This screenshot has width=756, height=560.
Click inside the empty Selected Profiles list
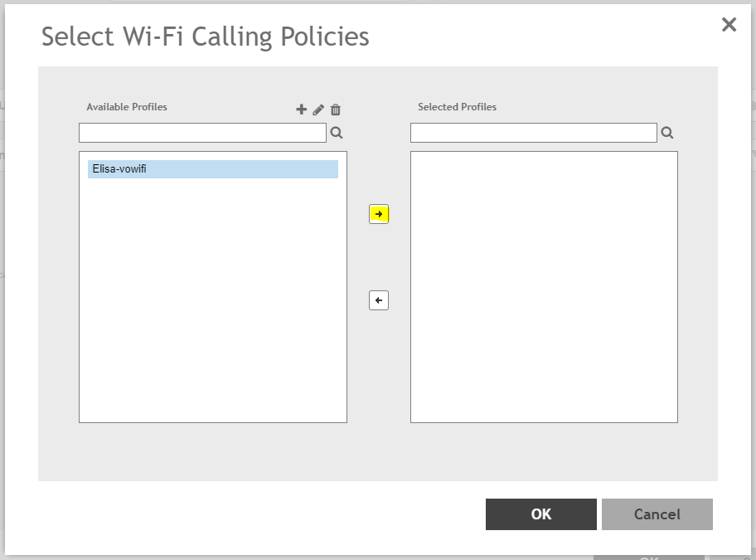tap(544, 286)
